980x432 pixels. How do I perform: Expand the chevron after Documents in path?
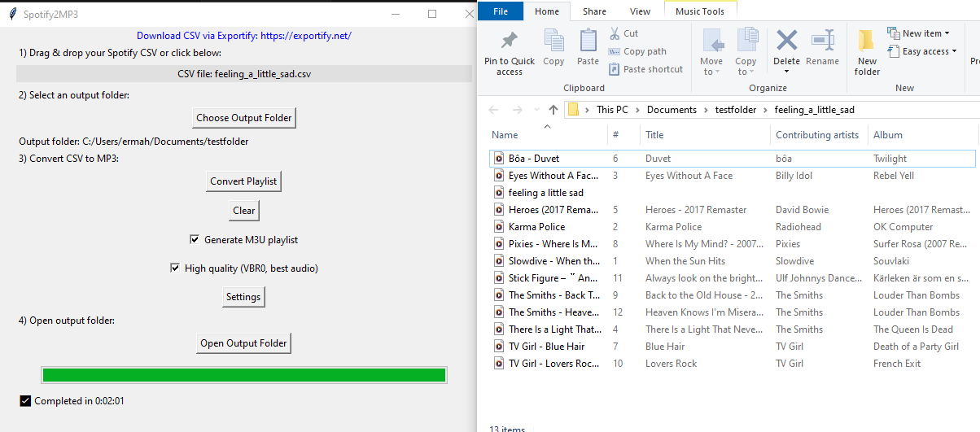pyautogui.click(x=707, y=110)
